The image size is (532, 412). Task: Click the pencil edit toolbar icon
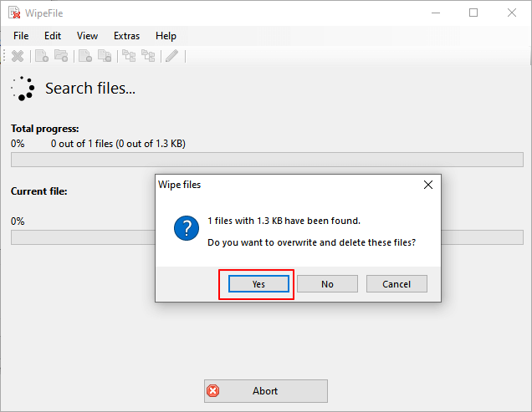click(x=171, y=56)
